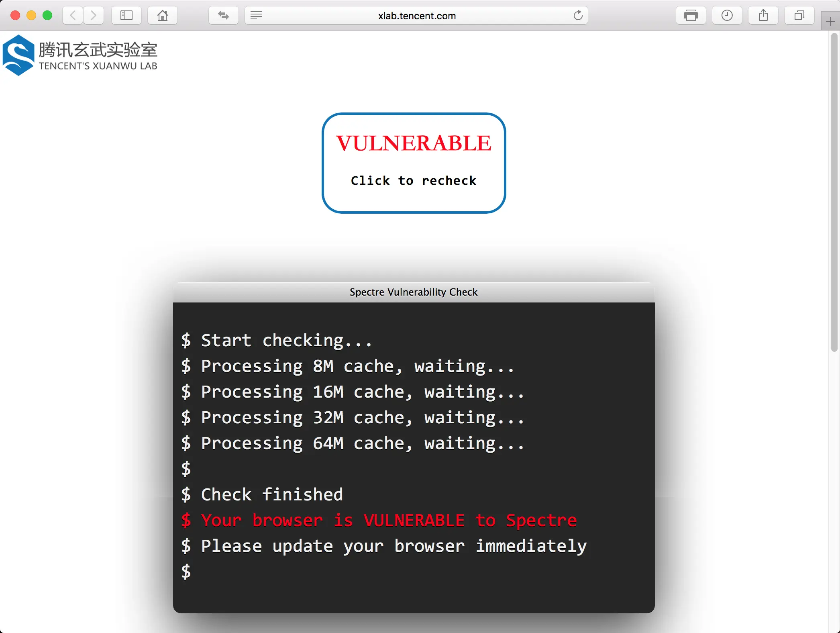Reload the page with the refresh icon
Image resolution: width=840 pixels, height=633 pixels.
578,16
